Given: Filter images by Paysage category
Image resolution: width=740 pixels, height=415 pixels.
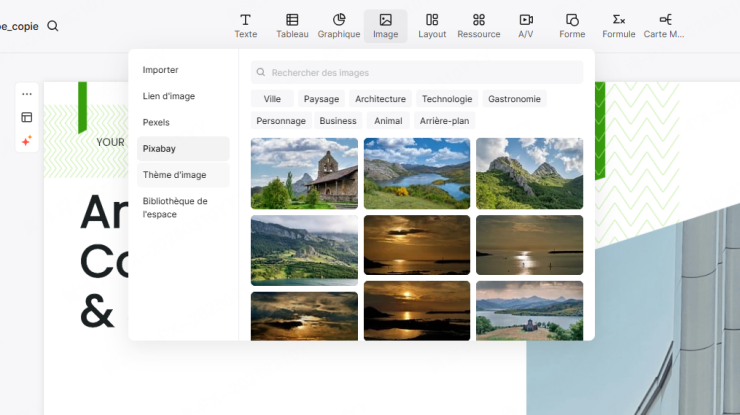Looking at the screenshot, I should point(321,99).
